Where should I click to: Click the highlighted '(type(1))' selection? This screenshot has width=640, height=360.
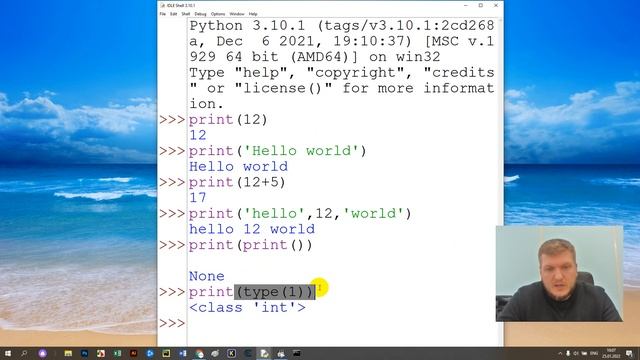point(275,292)
